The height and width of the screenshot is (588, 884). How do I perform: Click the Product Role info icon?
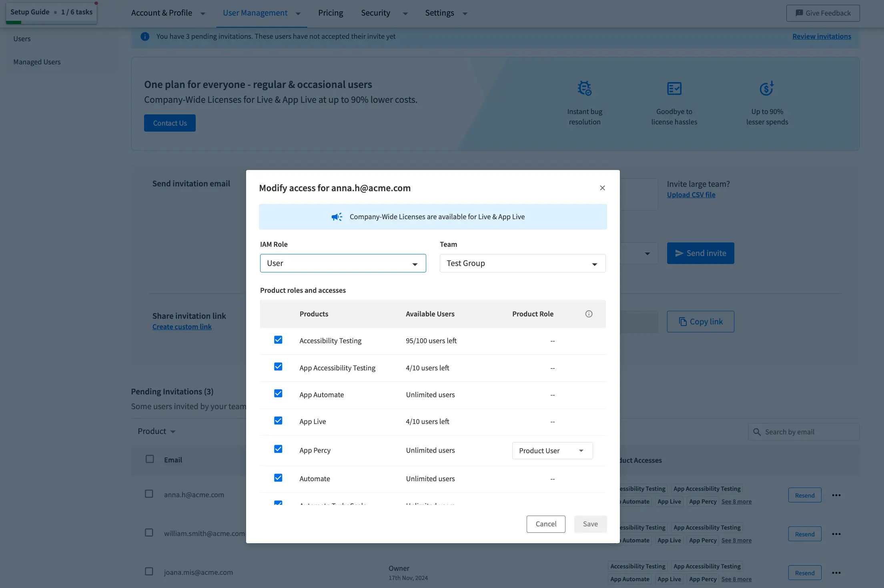589,314
